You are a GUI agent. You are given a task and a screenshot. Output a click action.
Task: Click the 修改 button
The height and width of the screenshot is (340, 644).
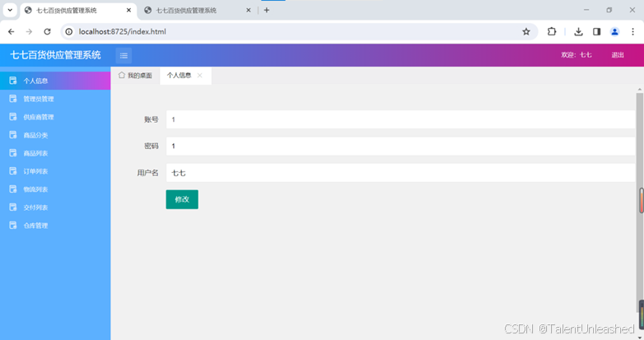pyautogui.click(x=182, y=199)
